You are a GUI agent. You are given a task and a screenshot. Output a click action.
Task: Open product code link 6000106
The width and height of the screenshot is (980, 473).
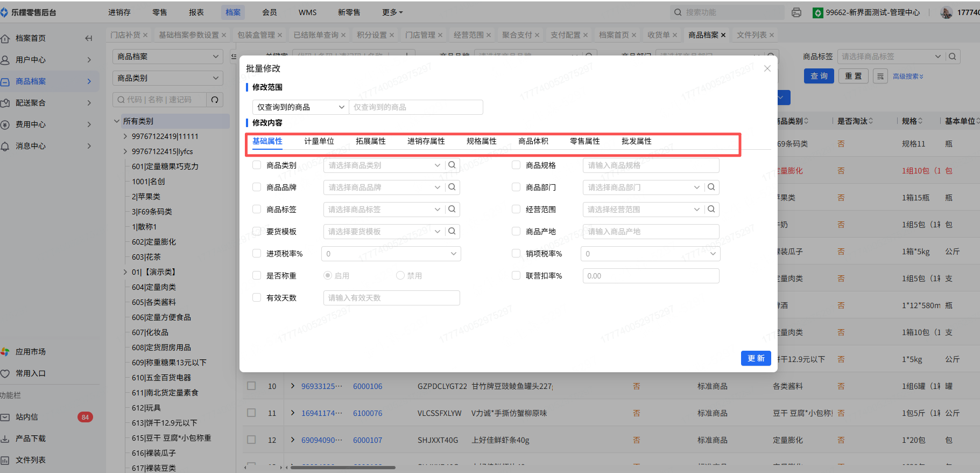point(368,386)
